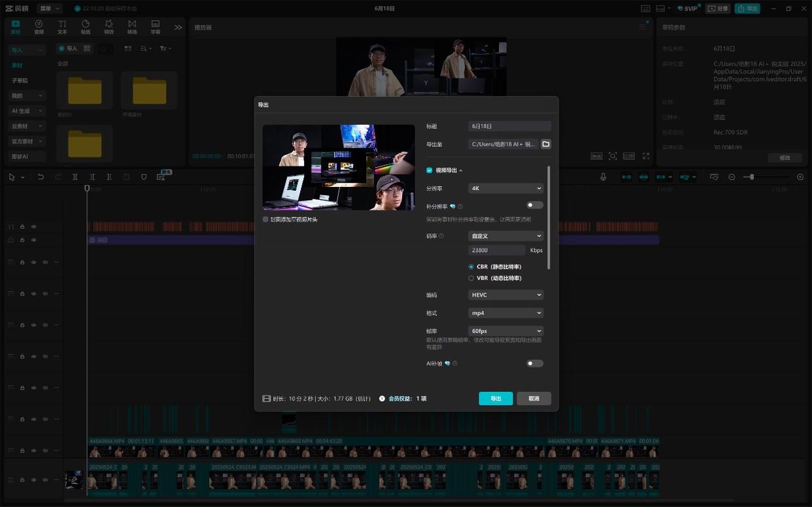Open the 编码 HEVC dropdown
812x507 pixels.
(505, 295)
